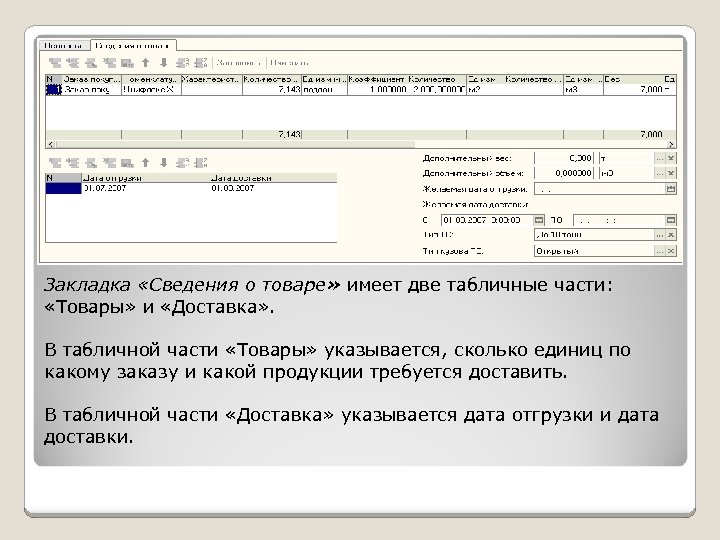The width and height of the screenshot is (720, 540).
Task: Open selection list for body type 'Открытый'
Action: click(660, 251)
